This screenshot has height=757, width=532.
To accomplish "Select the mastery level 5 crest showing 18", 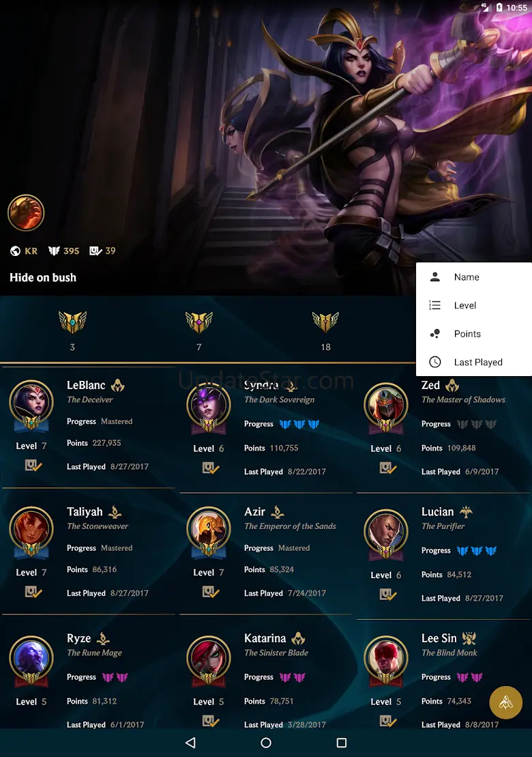I will click(x=325, y=322).
